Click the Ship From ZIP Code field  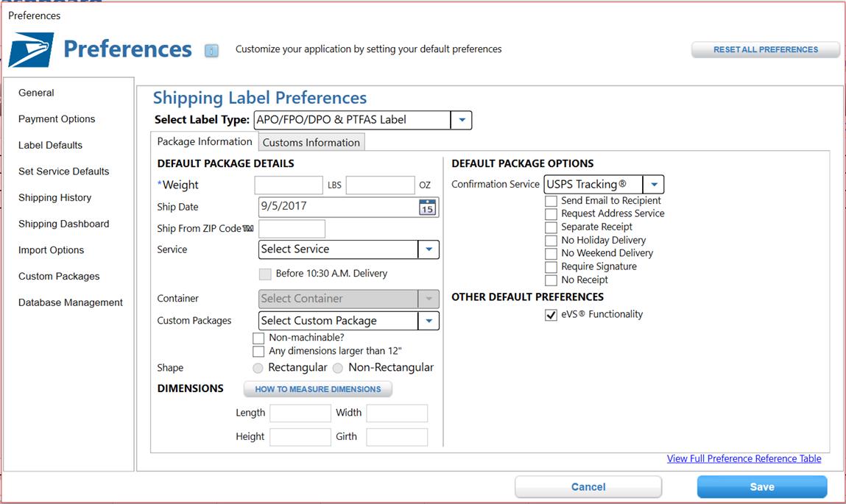(x=292, y=229)
